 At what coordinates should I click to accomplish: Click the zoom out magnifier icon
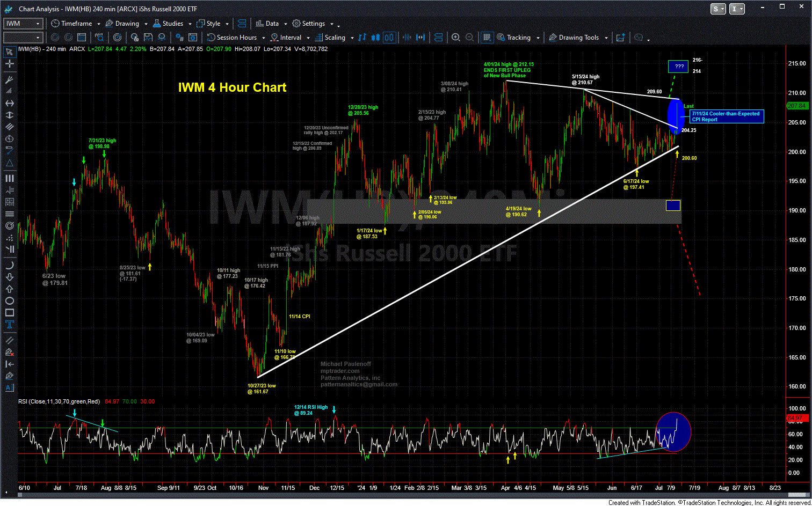469,38
